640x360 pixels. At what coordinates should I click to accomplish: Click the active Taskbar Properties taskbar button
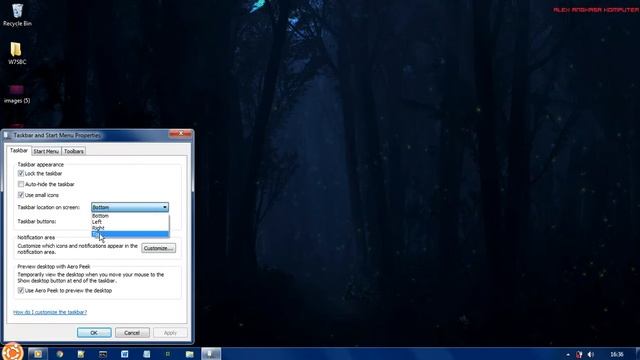click(211, 354)
